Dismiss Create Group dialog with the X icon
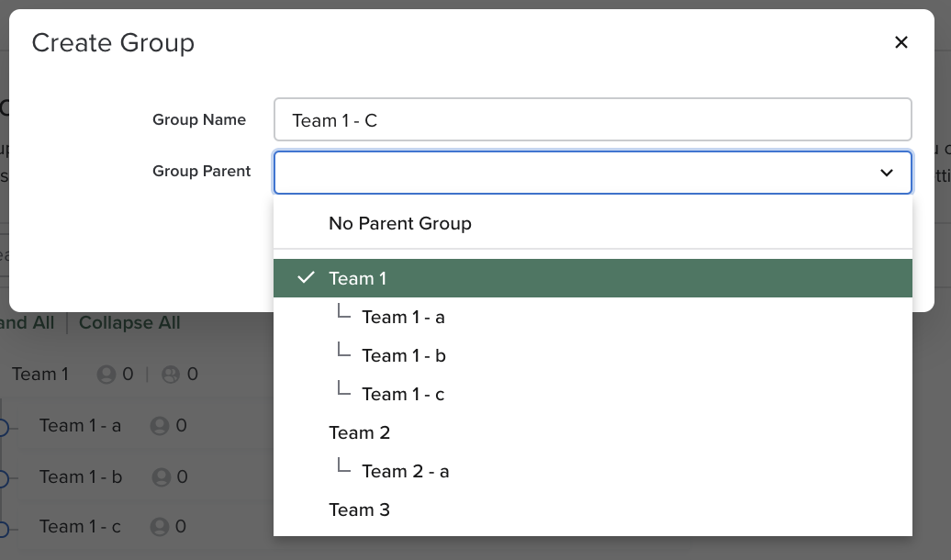951x560 pixels. pos(901,42)
